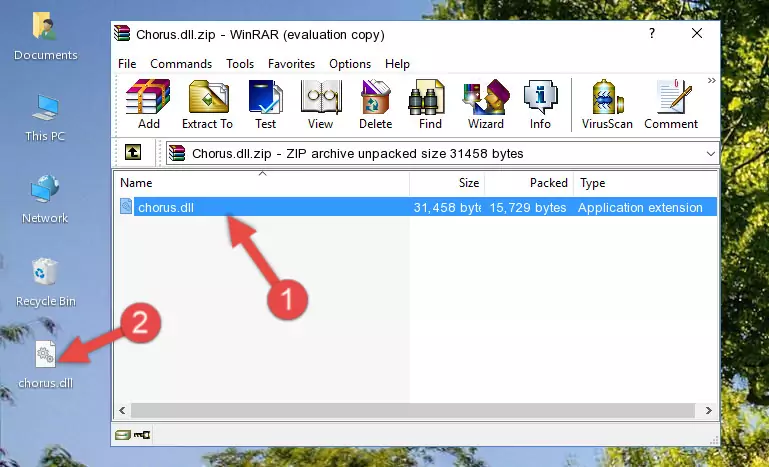Click the Extract To toolbar icon
The image size is (769, 467).
point(207,104)
